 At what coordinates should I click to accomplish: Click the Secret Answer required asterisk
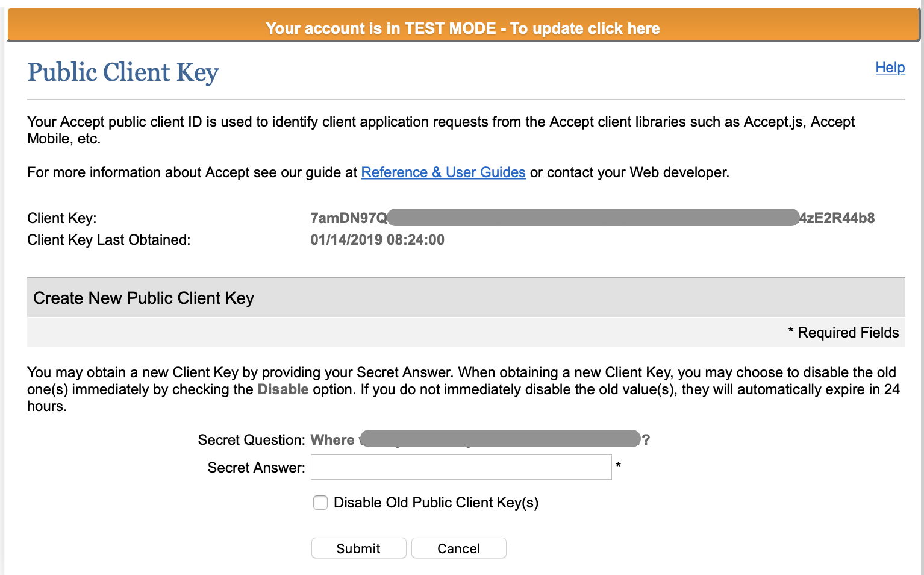[618, 464]
